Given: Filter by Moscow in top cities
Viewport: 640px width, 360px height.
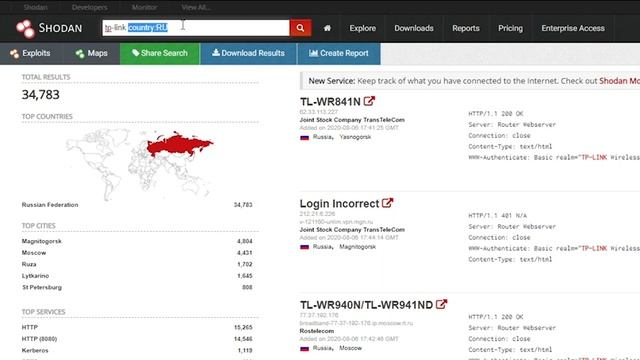Looking at the screenshot, I should pos(34,253).
